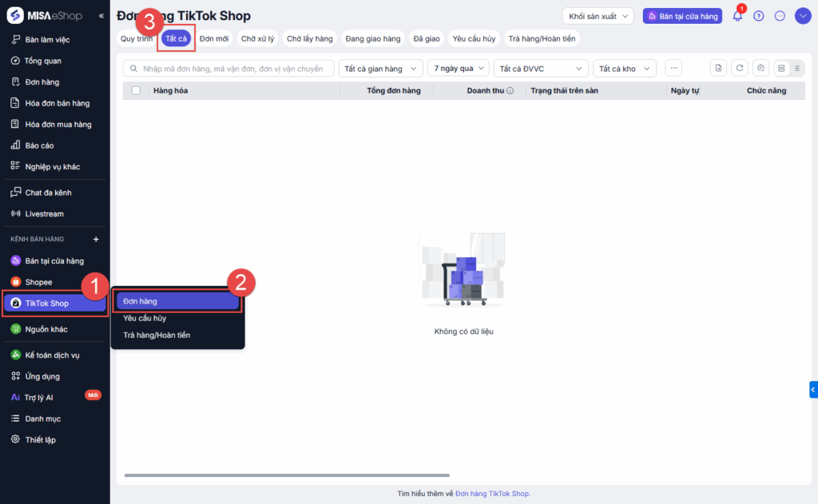Switch to card view layout icon
The height and width of the screenshot is (504, 818).
click(781, 69)
